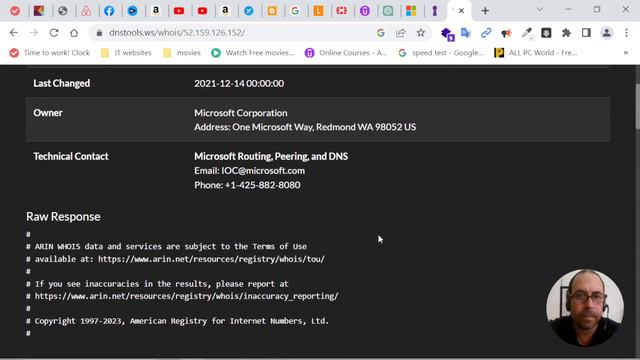640x360 pixels.
Task: Reload the dnstools whois page
Action: point(54,33)
